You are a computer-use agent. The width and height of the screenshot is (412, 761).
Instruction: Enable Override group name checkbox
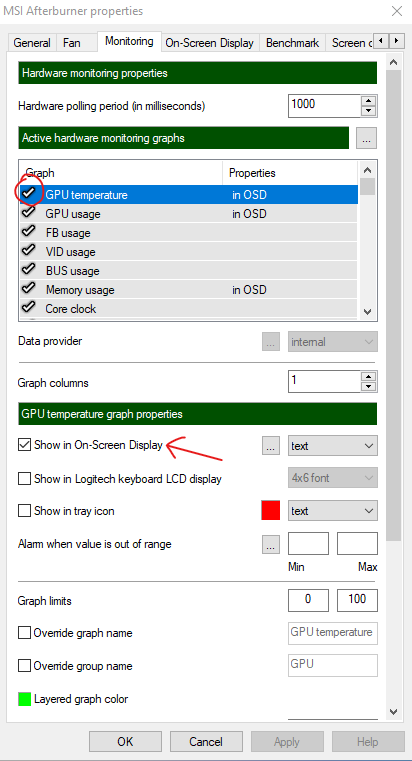pos(24,666)
